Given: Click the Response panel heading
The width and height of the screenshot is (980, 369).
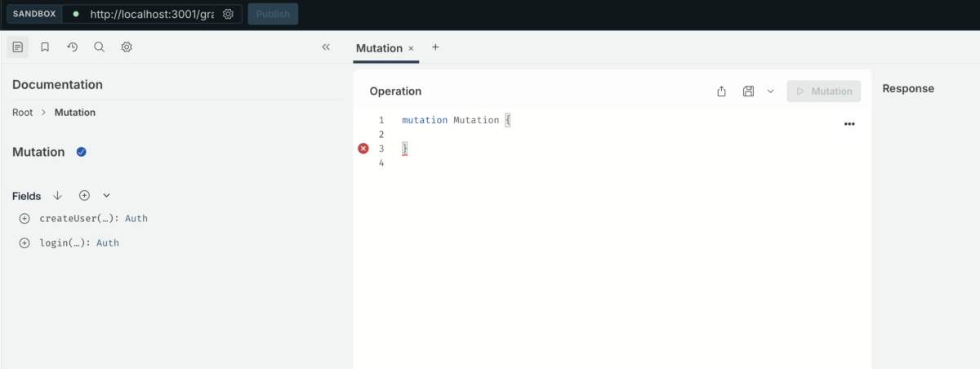Looking at the screenshot, I should pos(908,88).
